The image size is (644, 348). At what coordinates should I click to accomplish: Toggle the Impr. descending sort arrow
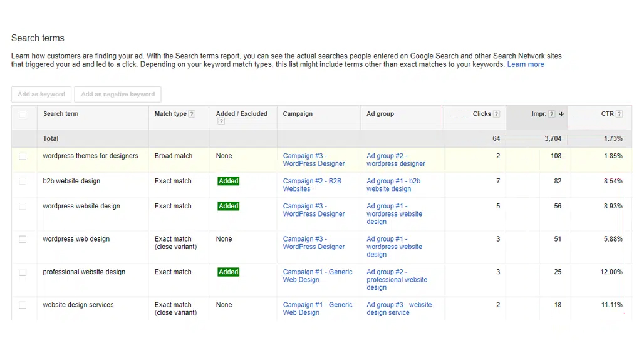click(x=561, y=114)
